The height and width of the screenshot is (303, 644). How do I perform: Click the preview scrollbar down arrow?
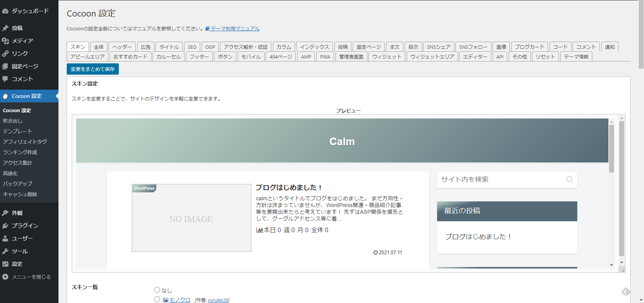click(611, 265)
